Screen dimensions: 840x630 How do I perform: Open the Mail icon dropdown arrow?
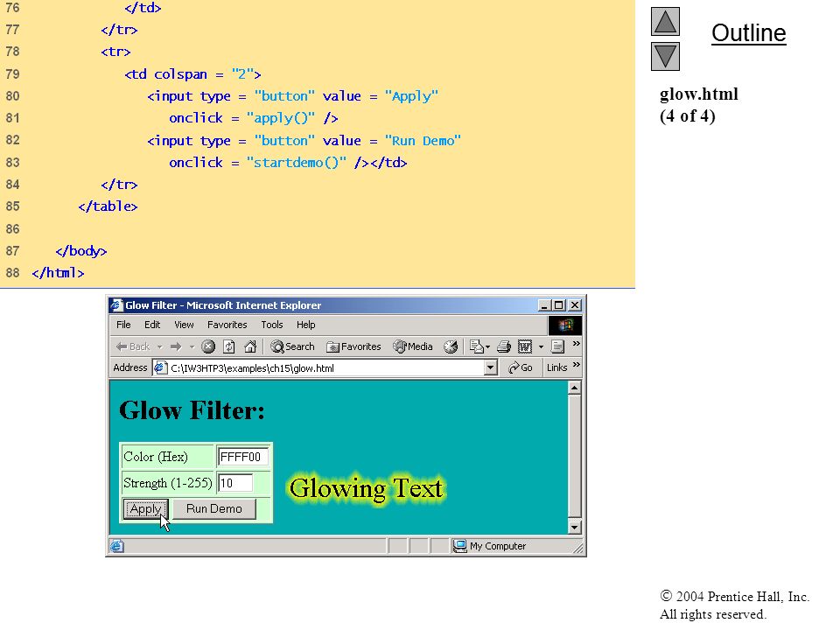(487, 347)
